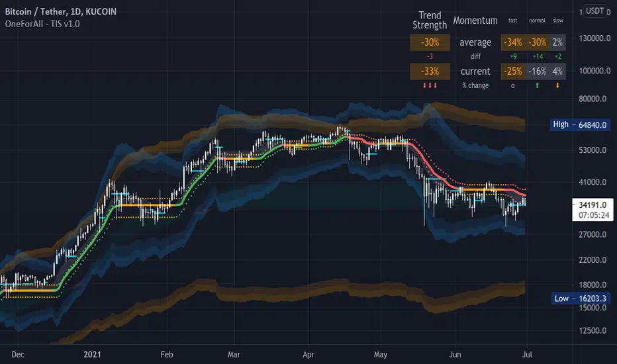Click 22000.0 on the price axis

point(593,259)
